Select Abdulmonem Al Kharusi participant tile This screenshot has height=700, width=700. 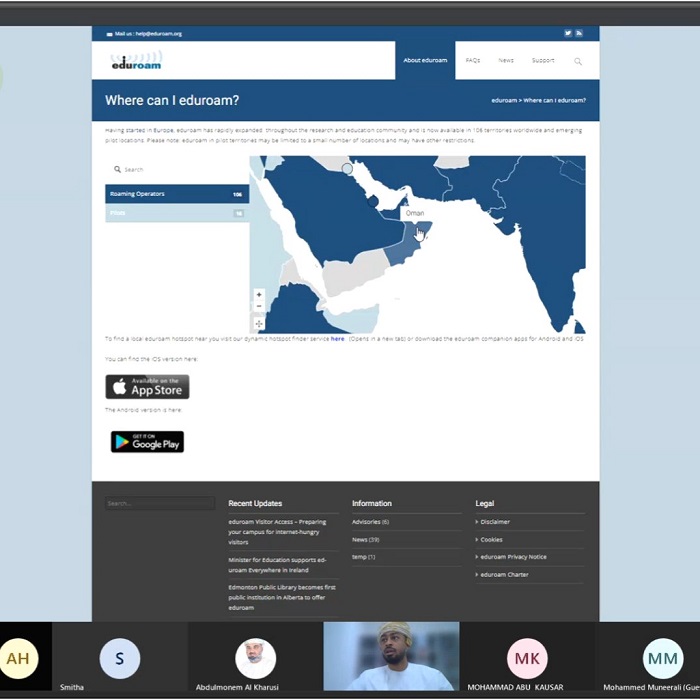(x=255, y=656)
